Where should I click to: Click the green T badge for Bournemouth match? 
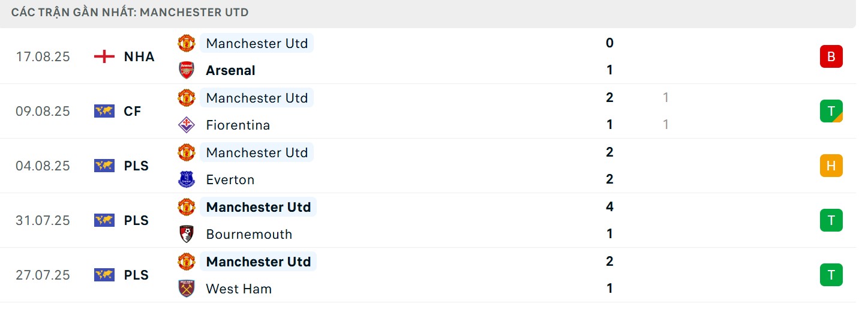(831, 220)
